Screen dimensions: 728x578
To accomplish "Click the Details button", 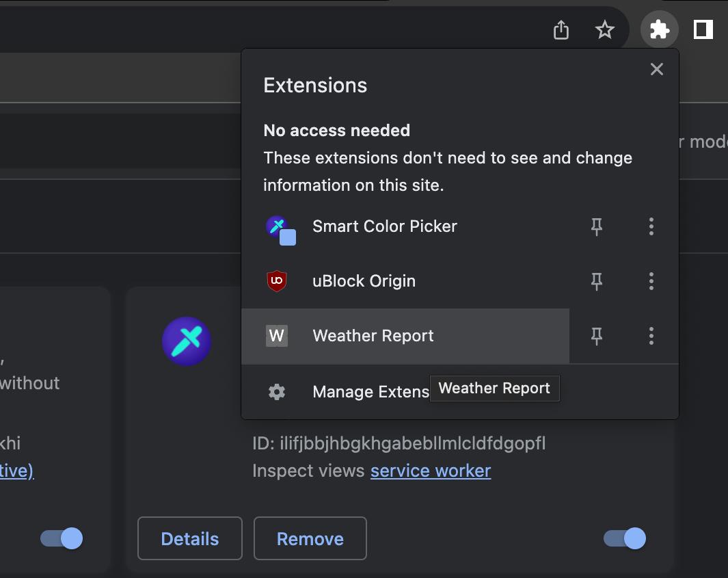I will 190,538.
